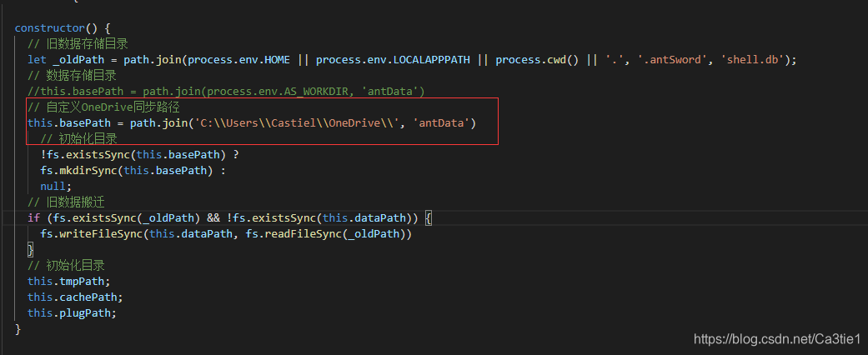Click the comment '// 旧数据搬迁'

click(66, 202)
